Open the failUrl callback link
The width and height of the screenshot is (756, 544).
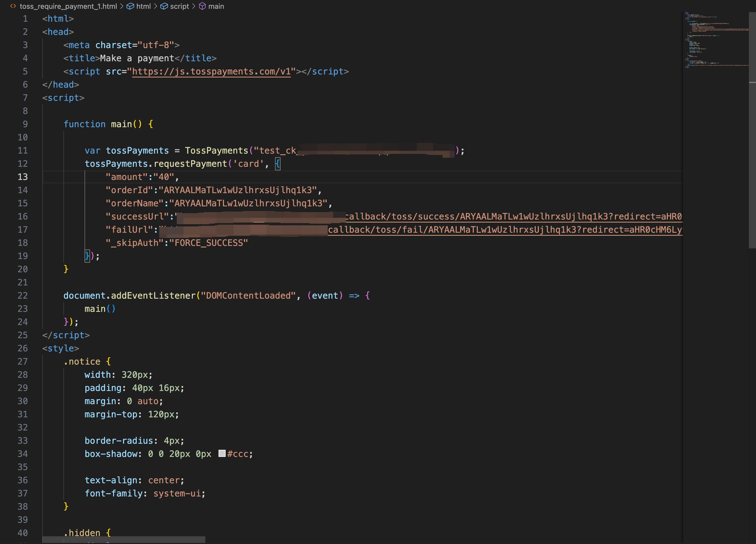tap(505, 230)
